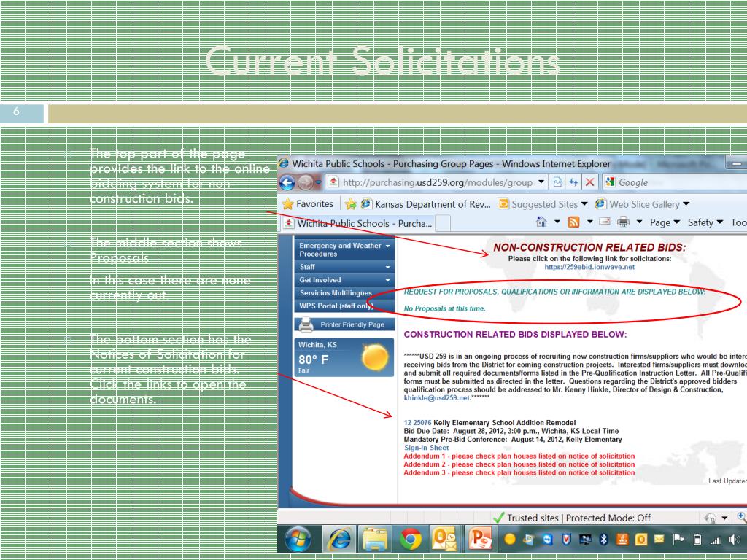Open the 12-25076 bid number link
This screenshot has width=747, height=560.
coord(417,423)
